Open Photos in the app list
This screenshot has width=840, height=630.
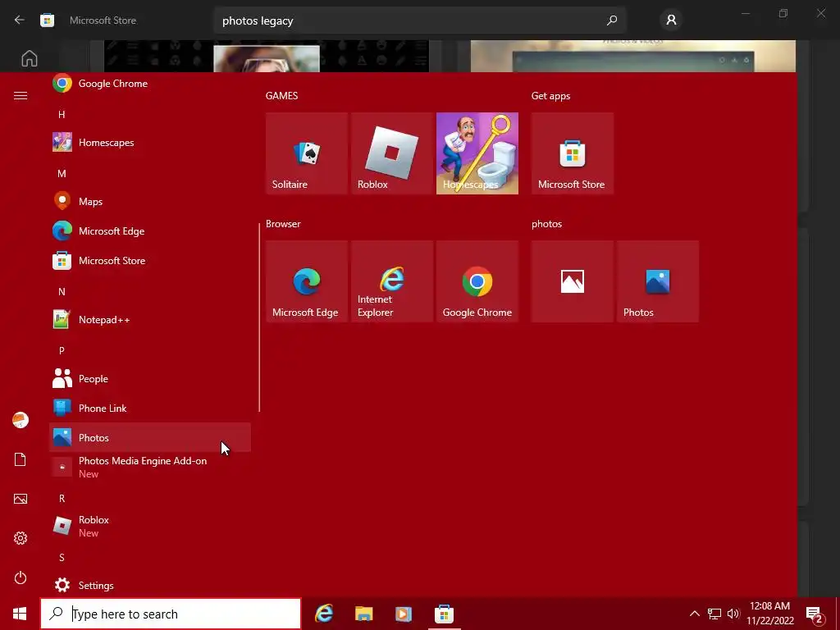[150, 438]
